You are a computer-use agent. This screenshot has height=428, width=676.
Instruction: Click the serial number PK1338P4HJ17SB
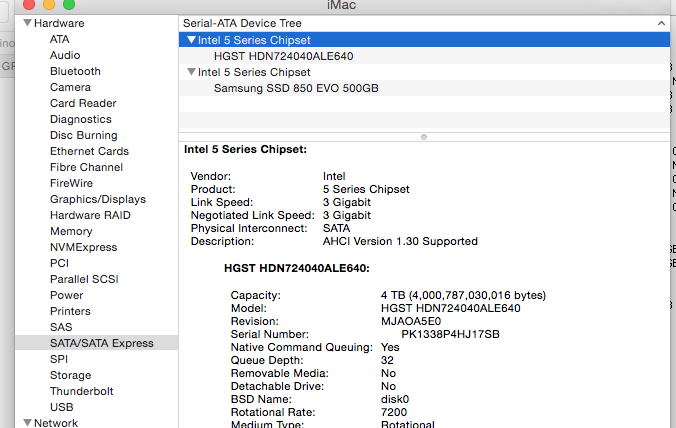(450, 334)
